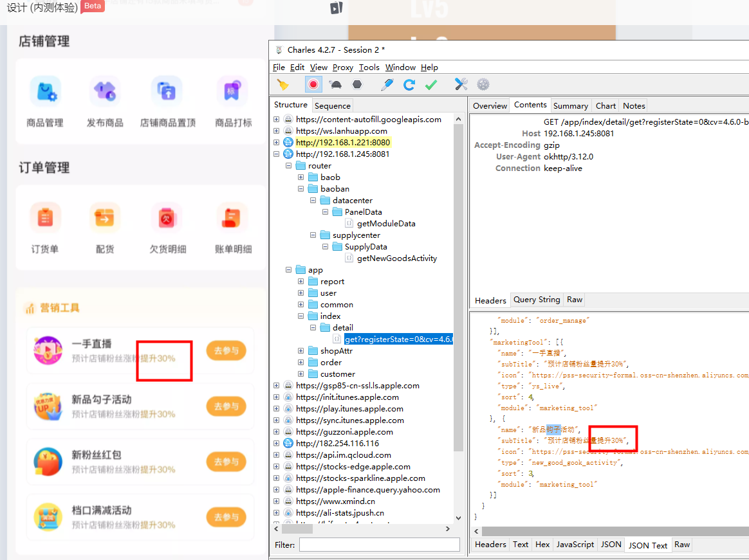Select the get?registerState=0 request row
The width and height of the screenshot is (749, 560).
(398, 339)
